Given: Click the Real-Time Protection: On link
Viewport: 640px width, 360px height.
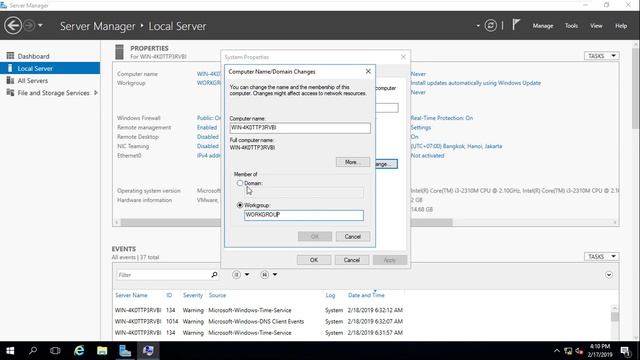Looking at the screenshot, I should 442,118.
